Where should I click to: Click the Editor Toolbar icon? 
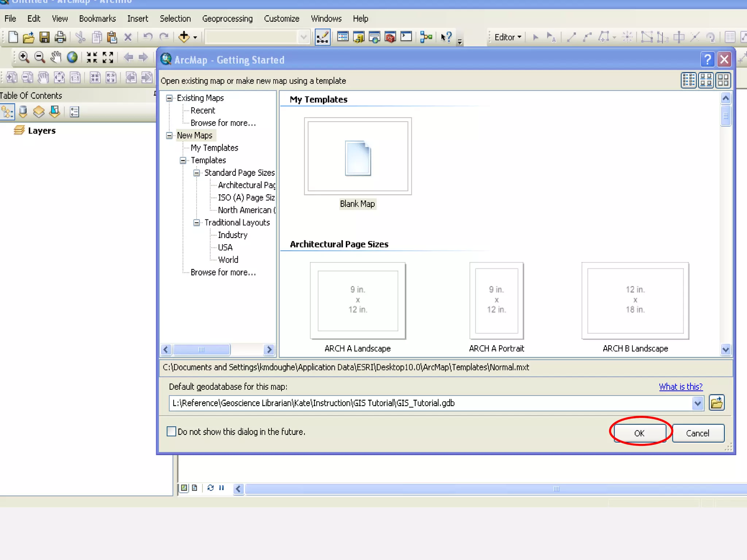click(322, 37)
